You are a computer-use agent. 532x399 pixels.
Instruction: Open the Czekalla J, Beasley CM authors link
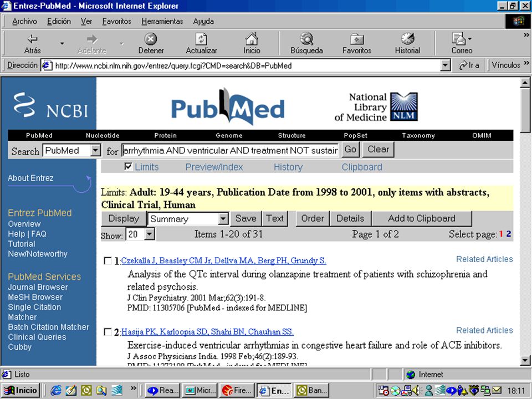click(223, 260)
